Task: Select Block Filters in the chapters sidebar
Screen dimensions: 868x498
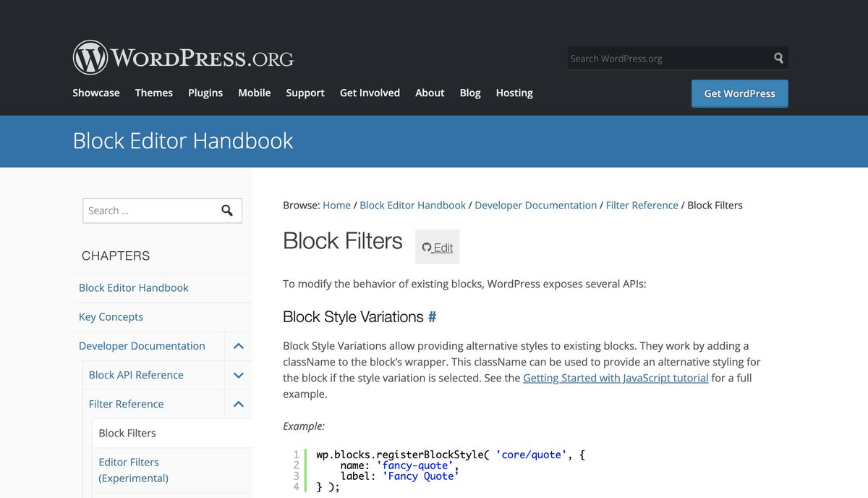Action: (127, 433)
